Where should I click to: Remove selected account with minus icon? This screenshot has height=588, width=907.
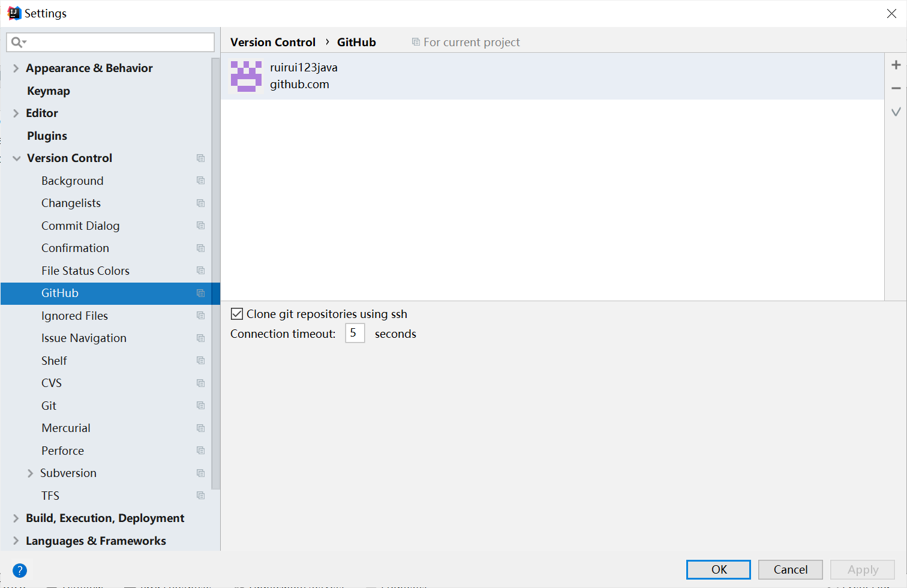(x=896, y=88)
